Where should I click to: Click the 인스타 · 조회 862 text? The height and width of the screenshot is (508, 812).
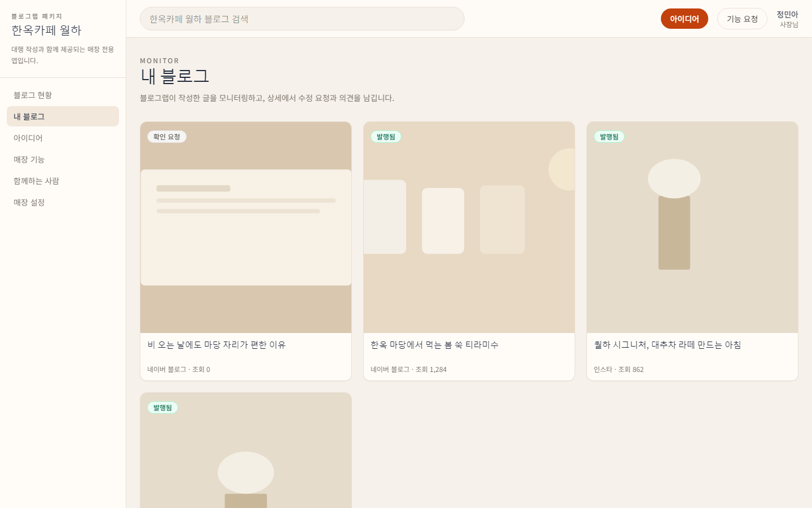point(619,370)
